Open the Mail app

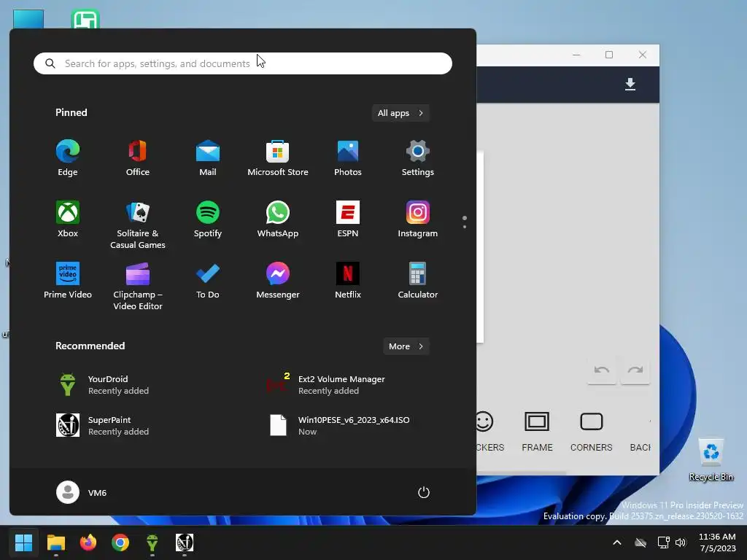(208, 158)
